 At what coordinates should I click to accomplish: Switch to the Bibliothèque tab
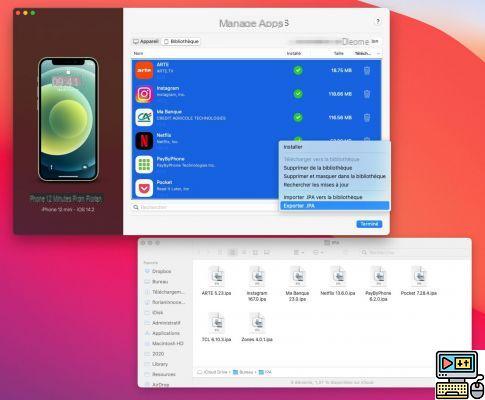click(x=181, y=42)
